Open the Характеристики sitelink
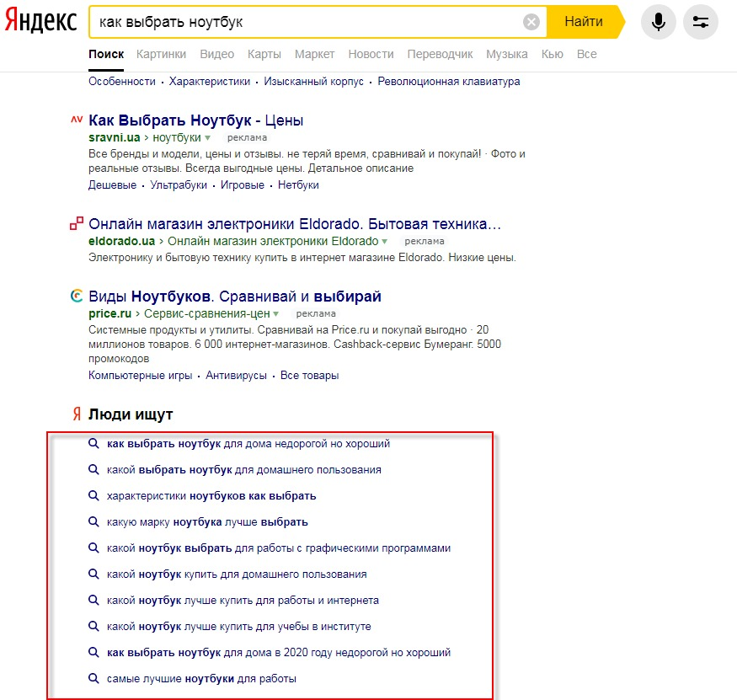This screenshot has width=737, height=700. tap(210, 82)
